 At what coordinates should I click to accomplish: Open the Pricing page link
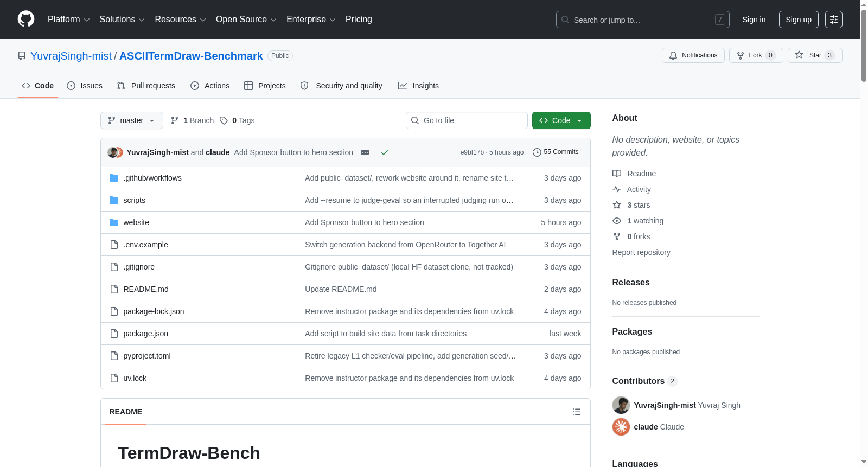[x=359, y=20]
